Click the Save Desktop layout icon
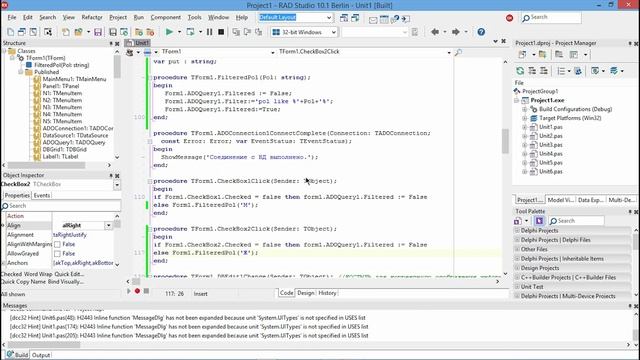The height and width of the screenshot is (360, 640). point(344,18)
